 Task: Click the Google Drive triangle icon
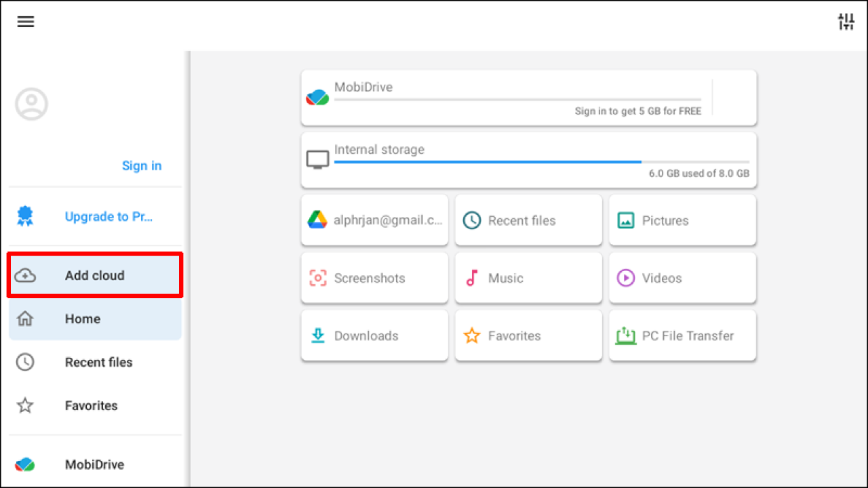317,220
